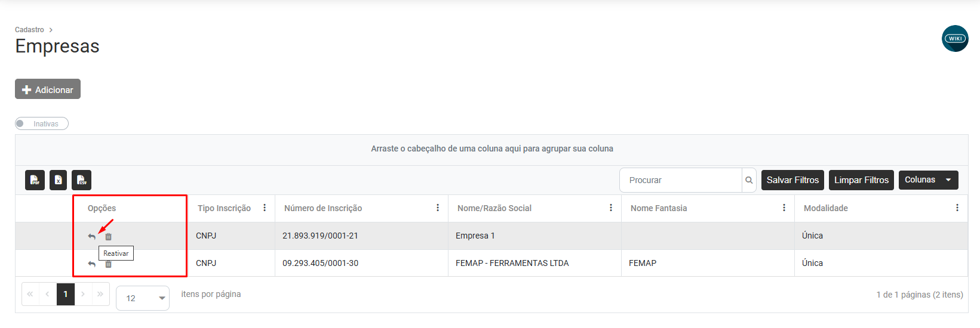Open Tipo Inscrição column options menu
Screen dimensions: 980x328
265,208
